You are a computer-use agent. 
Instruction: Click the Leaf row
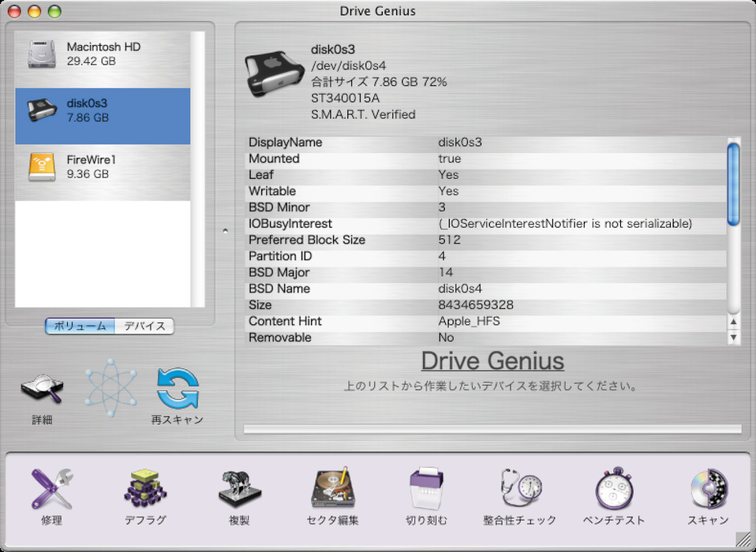point(486,174)
